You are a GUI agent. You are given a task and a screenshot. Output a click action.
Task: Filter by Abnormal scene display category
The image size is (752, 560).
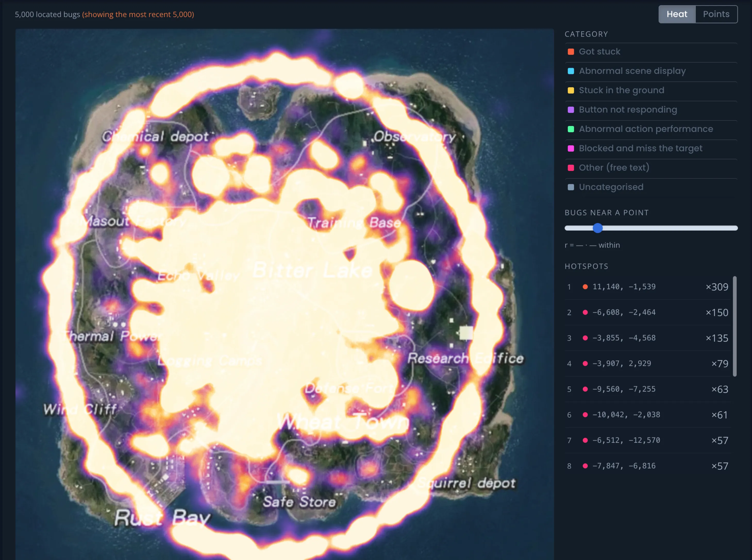(x=651, y=71)
